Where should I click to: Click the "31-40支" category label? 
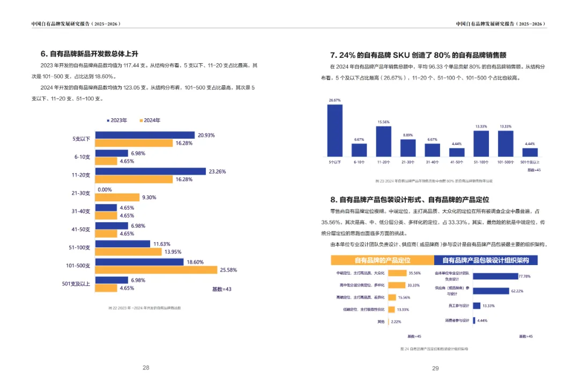tap(81, 212)
